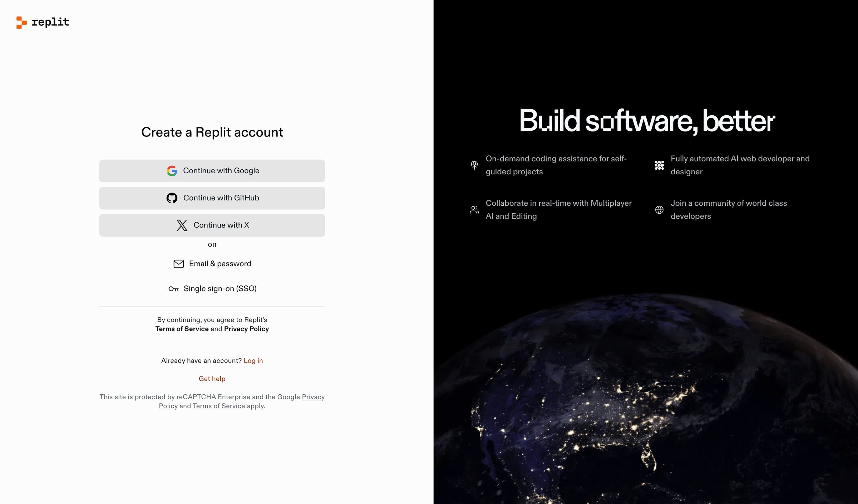Click the Replit logo icon
The image size is (858, 504).
click(x=21, y=23)
